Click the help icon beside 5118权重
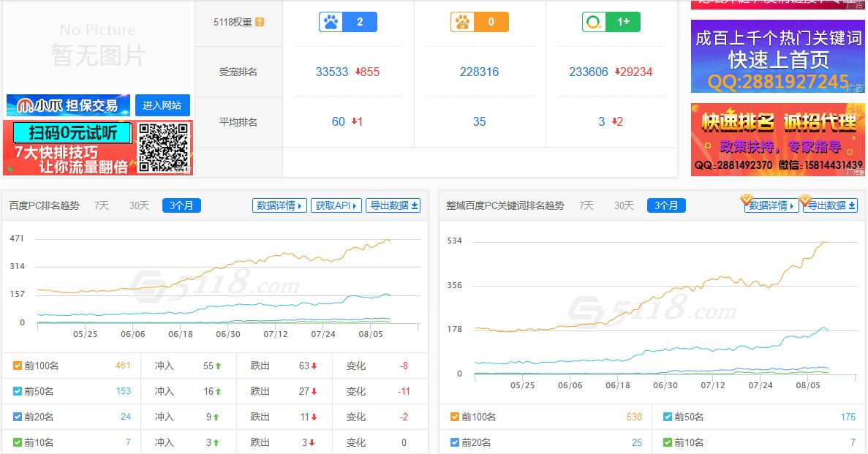Screen dimensions: 868x454 (x=260, y=22)
